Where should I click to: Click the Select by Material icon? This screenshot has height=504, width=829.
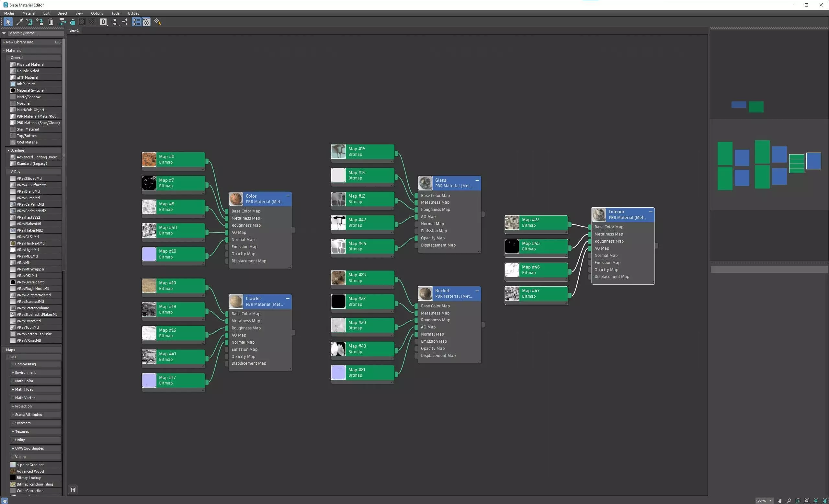click(157, 22)
